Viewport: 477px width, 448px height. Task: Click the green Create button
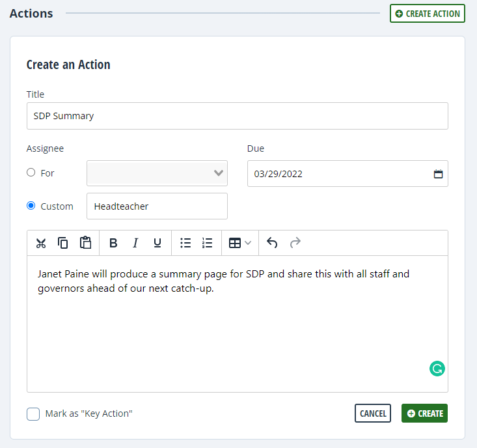coord(425,413)
